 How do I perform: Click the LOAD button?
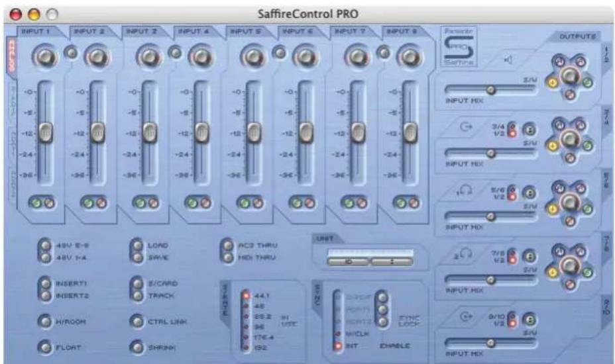[137, 246]
